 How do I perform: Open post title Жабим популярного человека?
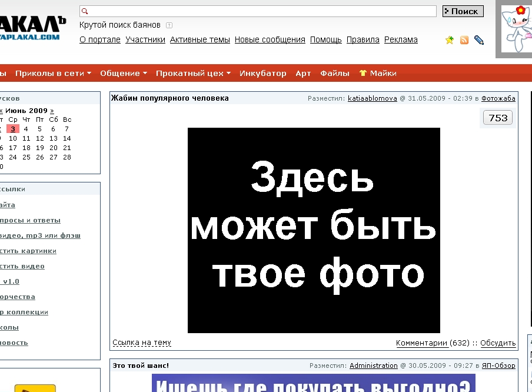coord(170,98)
